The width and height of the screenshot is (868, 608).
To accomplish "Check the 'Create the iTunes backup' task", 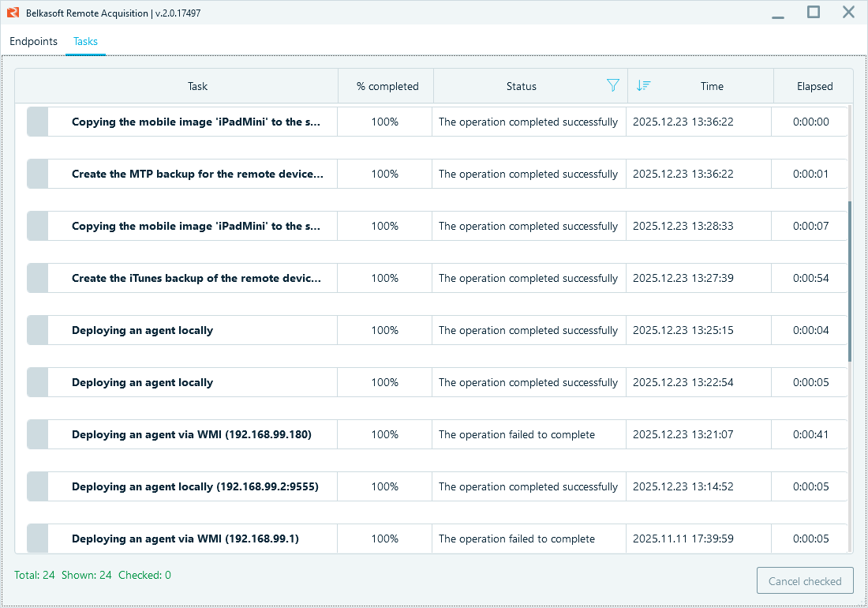I will (36, 278).
